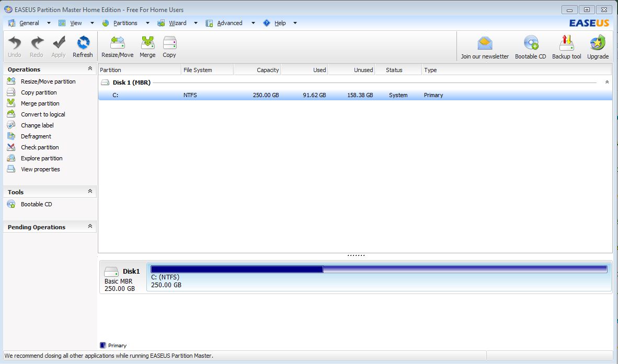The width and height of the screenshot is (618, 364).
Task: Collapse the Pending Operations panel
Action: coord(90,226)
